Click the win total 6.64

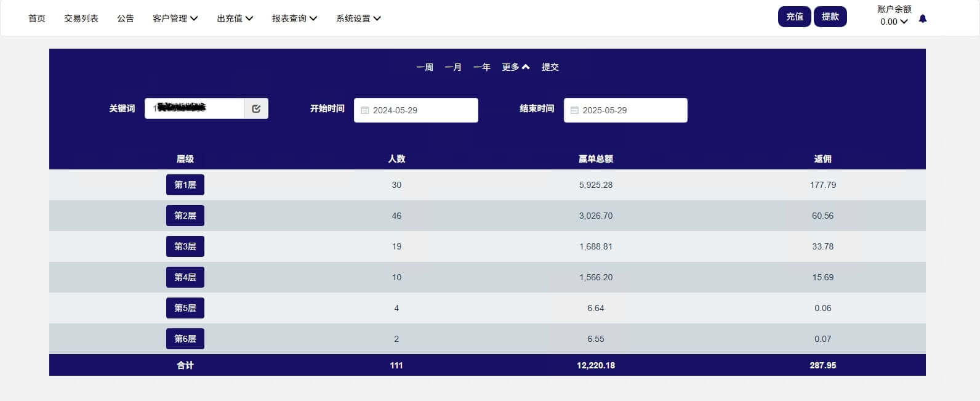tap(596, 308)
